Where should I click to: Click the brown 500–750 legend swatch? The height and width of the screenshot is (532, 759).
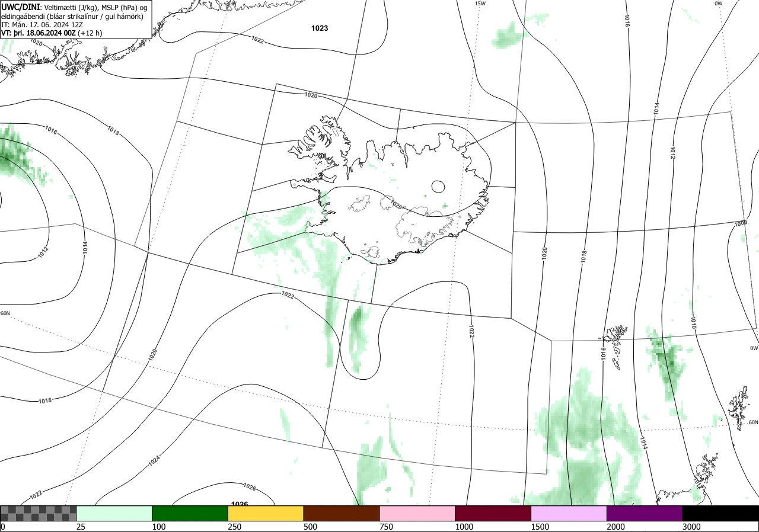tap(342, 513)
